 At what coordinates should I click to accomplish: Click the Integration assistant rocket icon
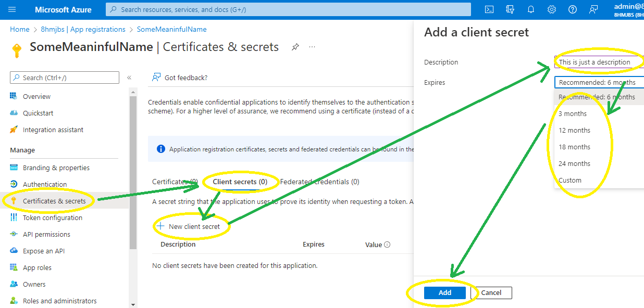tap(14, 130)
